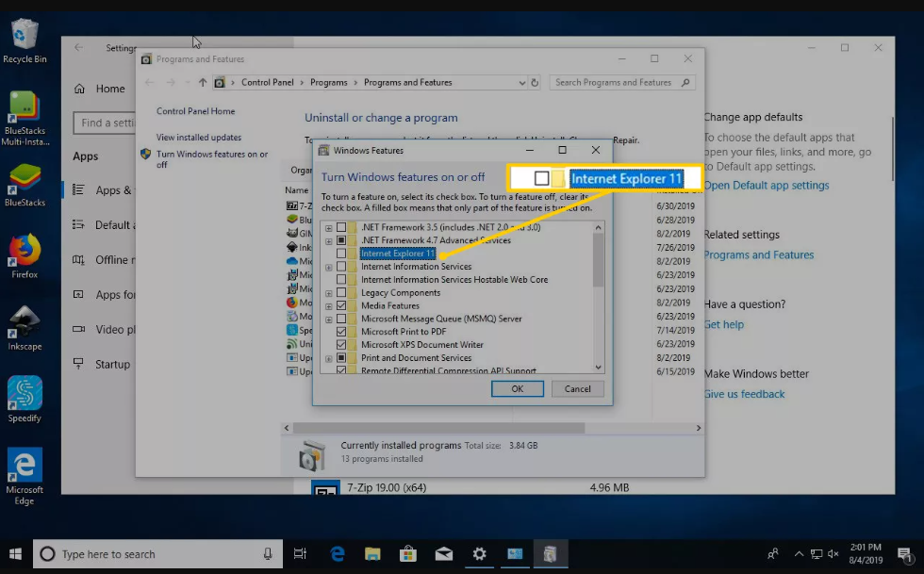Uncheck the Media Features checkbox
Screen dimensions: 924x574
coord(341,305)
